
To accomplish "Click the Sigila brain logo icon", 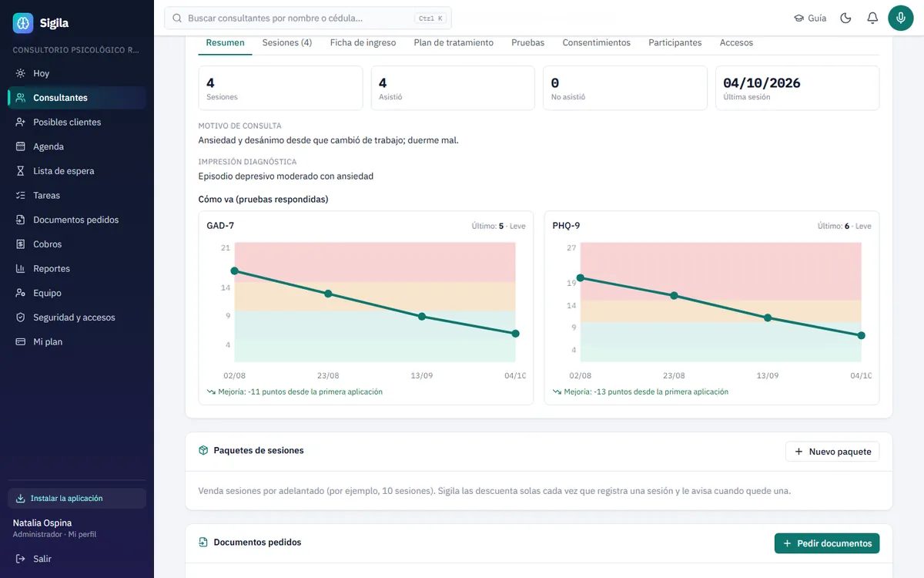I will click(x=23, y=23).
